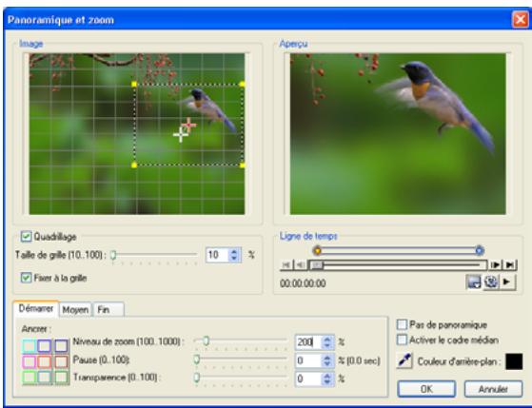The height and width of the screenshot is (408, 532).
Task: Confirm with the OK button
Action: [426, 389]
